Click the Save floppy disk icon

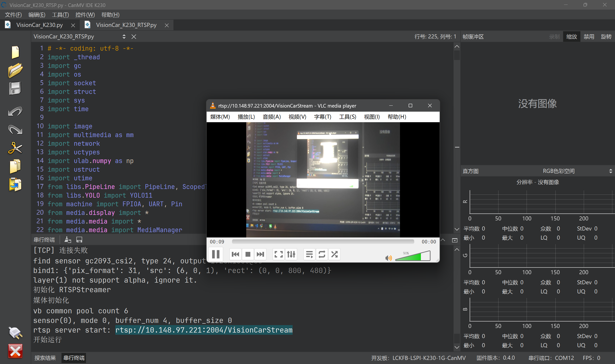click(x=15, y=88)
